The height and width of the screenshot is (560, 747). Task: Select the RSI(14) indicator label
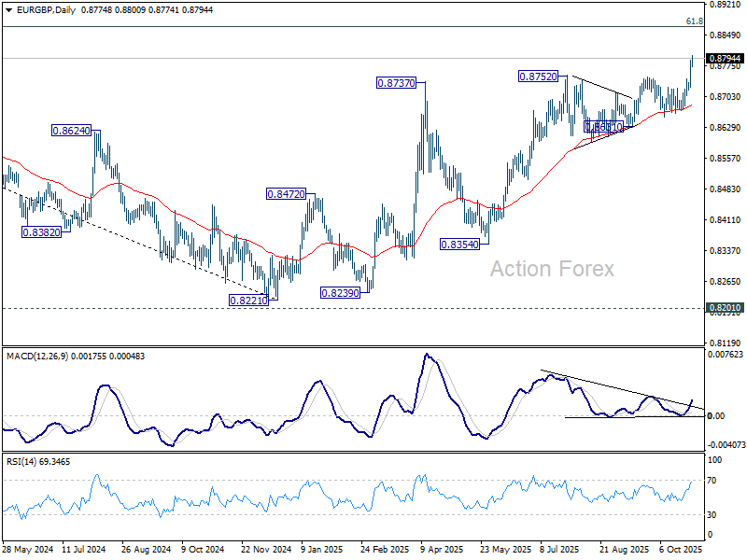pos(21,461)
